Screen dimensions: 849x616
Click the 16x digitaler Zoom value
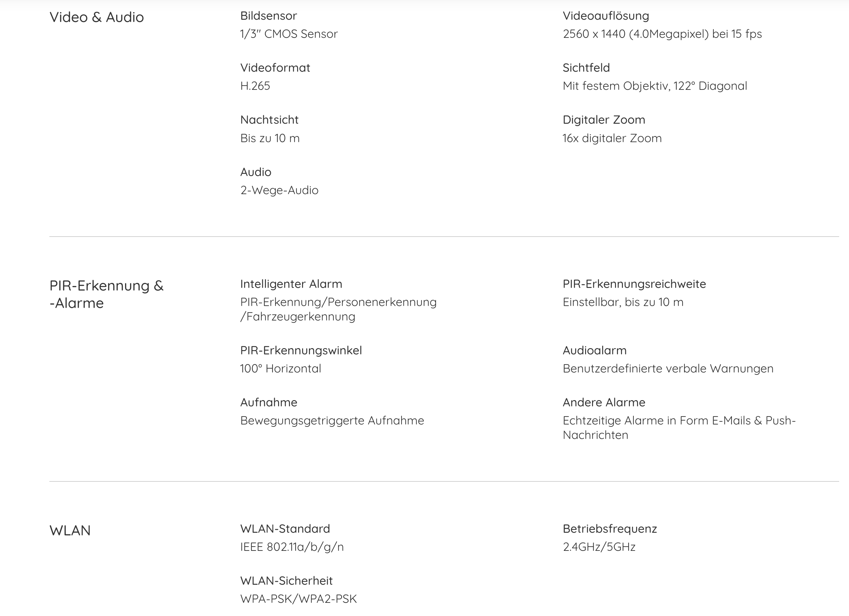(612, 139)
